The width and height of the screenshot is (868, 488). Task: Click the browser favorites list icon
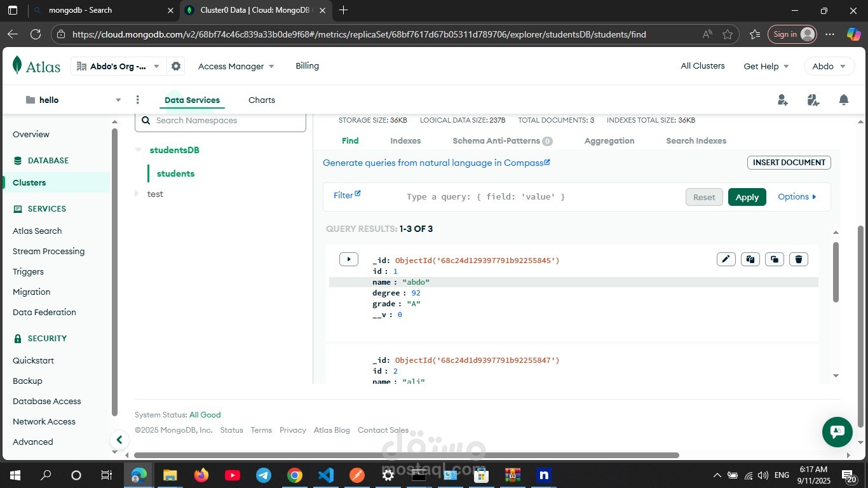[754, 34]
